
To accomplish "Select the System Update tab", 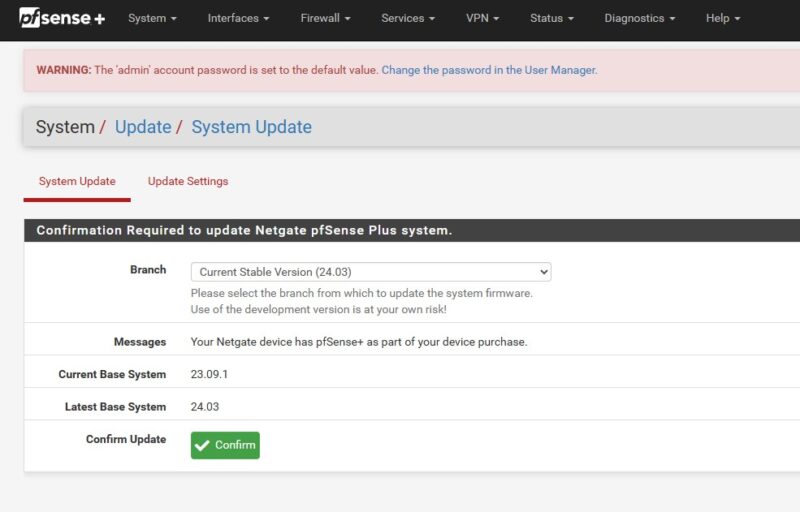I will click(77, 181).
